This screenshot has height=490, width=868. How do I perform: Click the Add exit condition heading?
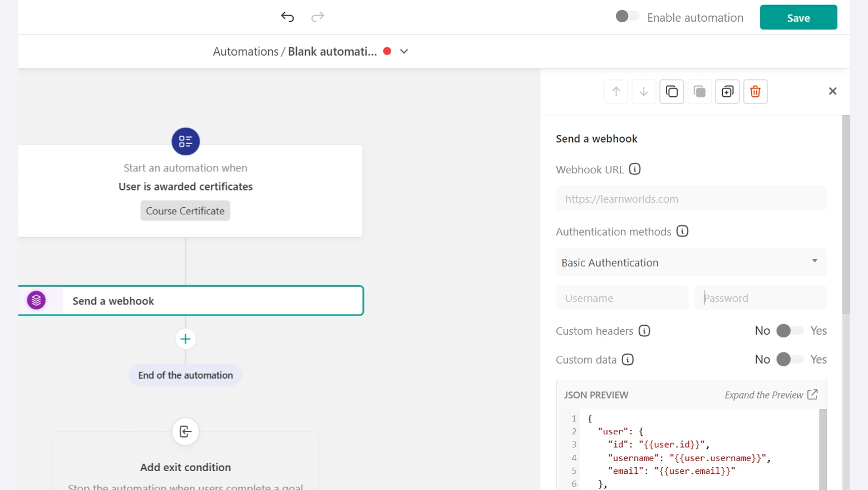[185, 467]
